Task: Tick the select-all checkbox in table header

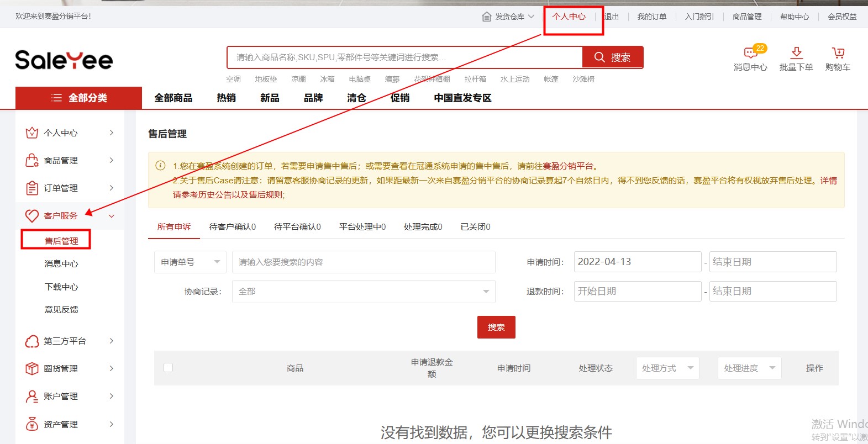Action: 169,368
